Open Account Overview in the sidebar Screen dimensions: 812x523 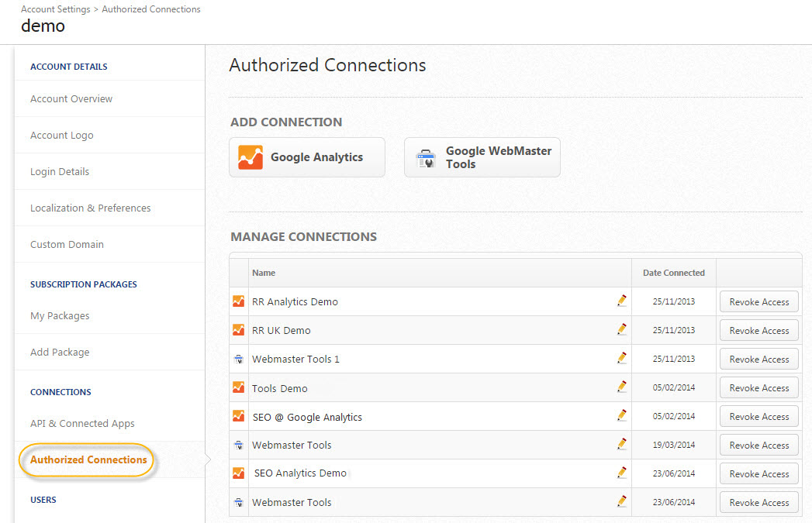coord(71,99)
